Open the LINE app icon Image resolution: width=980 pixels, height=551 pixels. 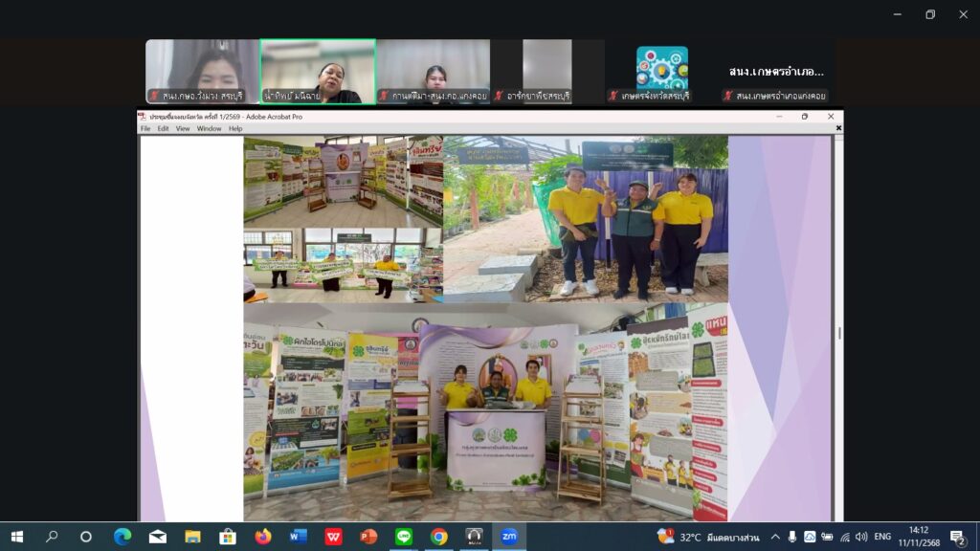[x=404, y=537]
